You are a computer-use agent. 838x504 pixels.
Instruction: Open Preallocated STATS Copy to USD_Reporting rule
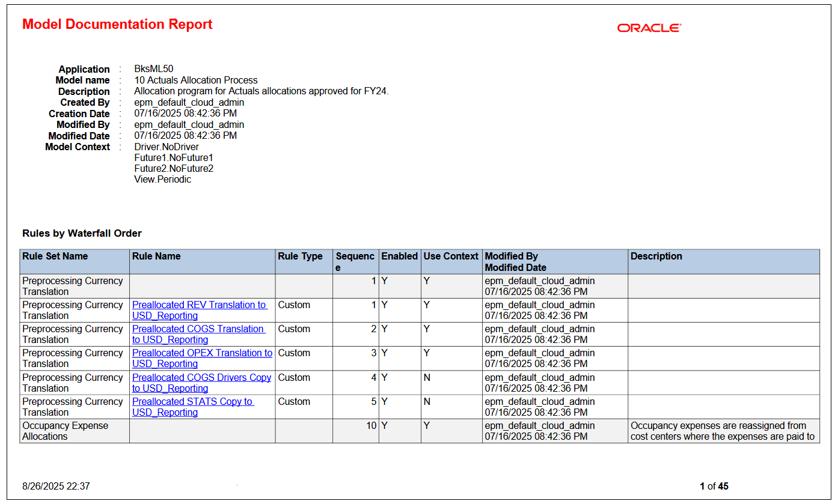[191, 407]
